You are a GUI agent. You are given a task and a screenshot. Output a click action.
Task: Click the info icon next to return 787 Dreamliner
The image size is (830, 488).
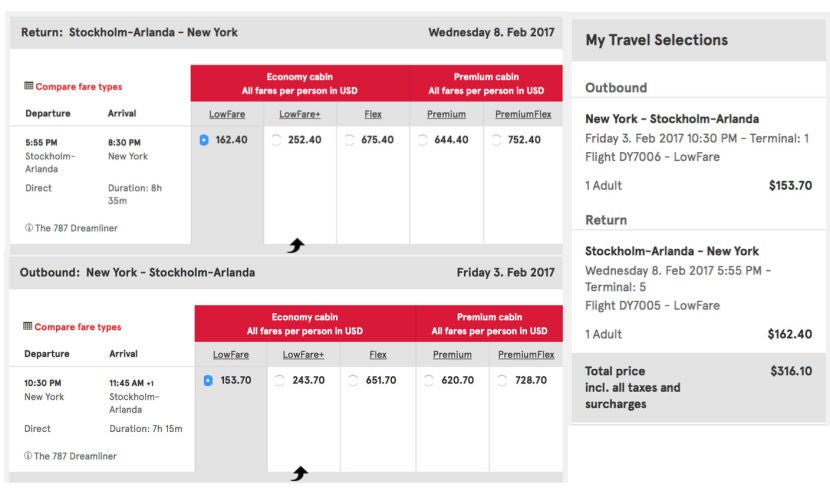[29, 228]
